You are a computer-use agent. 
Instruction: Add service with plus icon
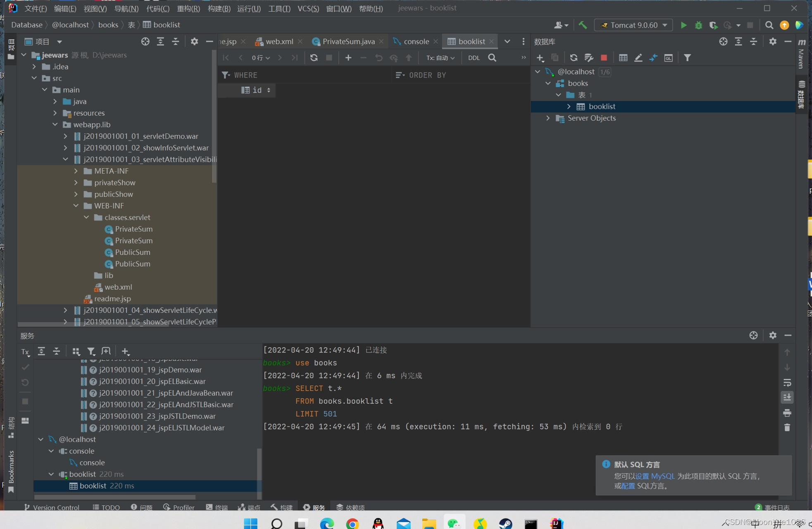pyautogui.click(x=125, y=351)
